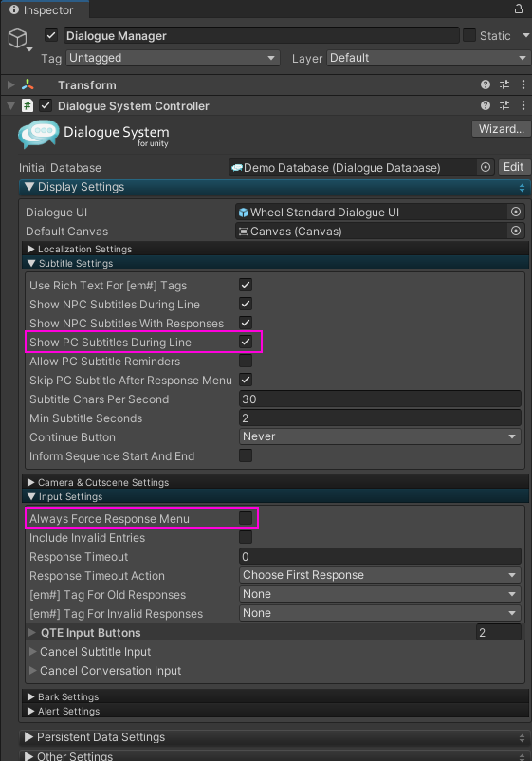532x761 pixels.
Task: Collapse the Display Settings foldout
Action: 29,186
